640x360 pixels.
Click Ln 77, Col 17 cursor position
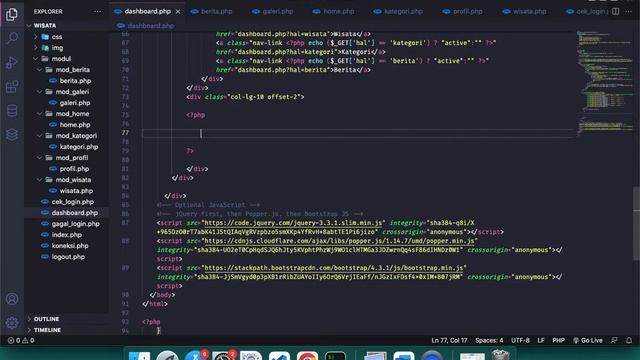click(x=449, y=340)
